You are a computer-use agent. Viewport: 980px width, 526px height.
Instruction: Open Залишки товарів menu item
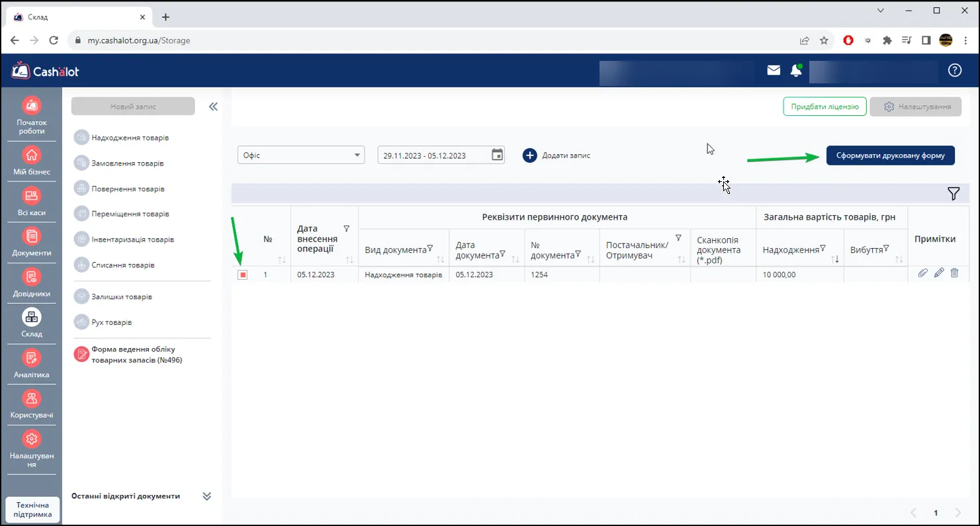pyautogui.click(x=113, y=296)
